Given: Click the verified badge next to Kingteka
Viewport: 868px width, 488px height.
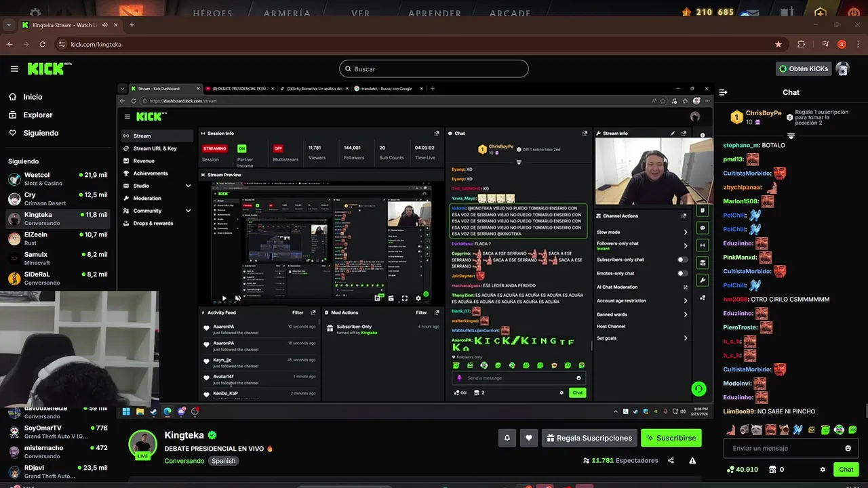Looking at the screenshot, I should [212, 435].
